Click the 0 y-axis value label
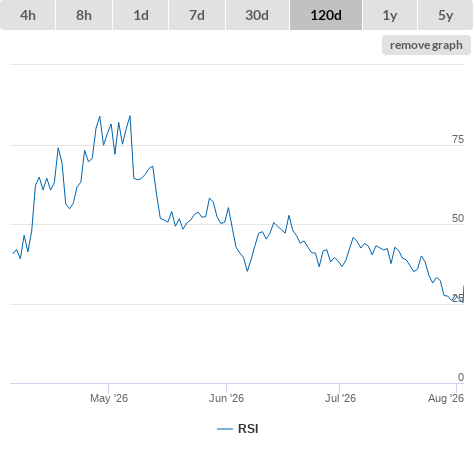This screenshot has height=455, width=474. coord(461,377)
